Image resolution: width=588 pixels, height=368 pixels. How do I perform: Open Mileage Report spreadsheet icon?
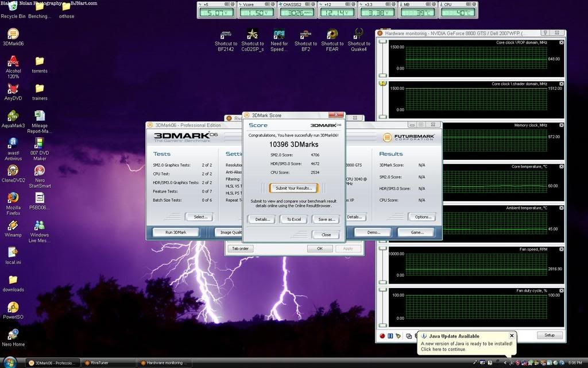click(40, 122)
